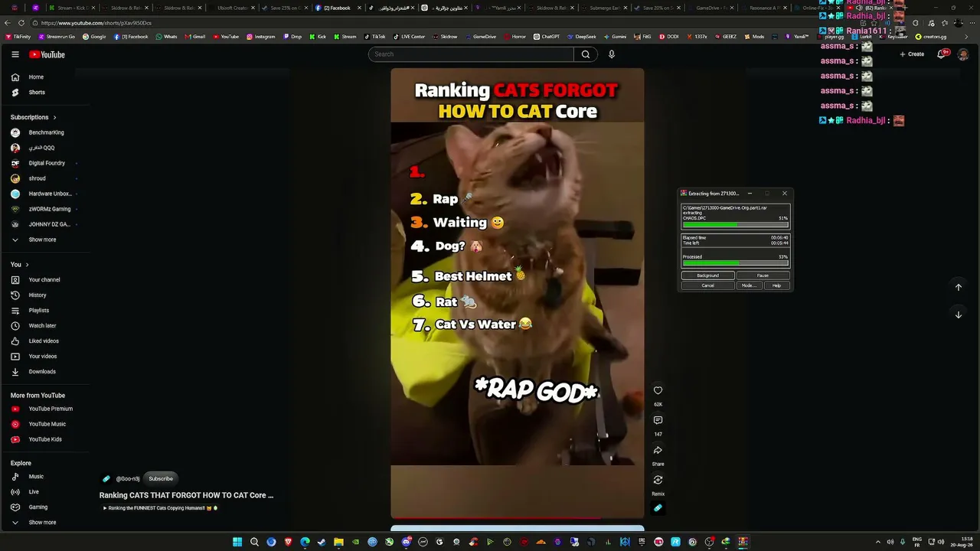The image size is (980, 551).
Task: Open YouTube notifications bell
Action: tap(942, 54)
